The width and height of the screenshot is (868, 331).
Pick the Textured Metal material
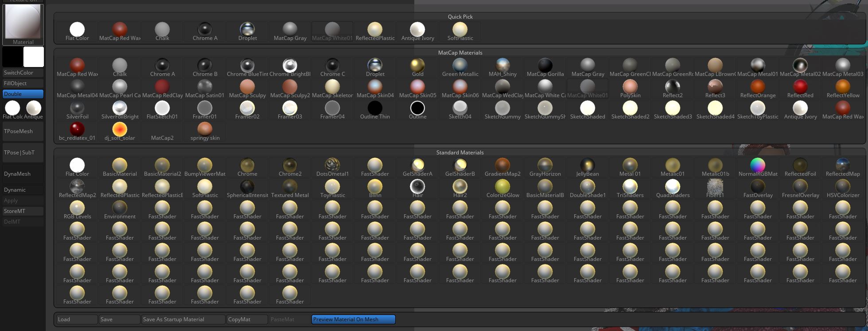[x=290, y=189]
